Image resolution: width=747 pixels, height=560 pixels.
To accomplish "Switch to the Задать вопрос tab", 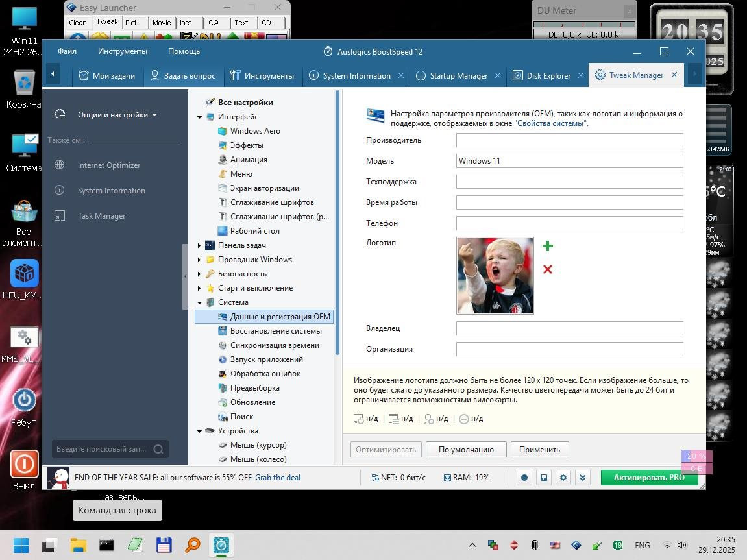I will [184, 75].
